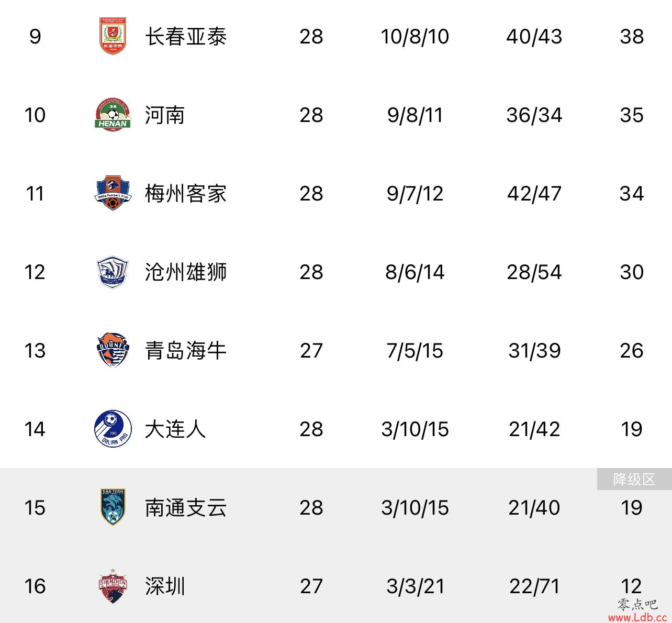
Task: Select rank number 16 row
Action: pos(336,586)
